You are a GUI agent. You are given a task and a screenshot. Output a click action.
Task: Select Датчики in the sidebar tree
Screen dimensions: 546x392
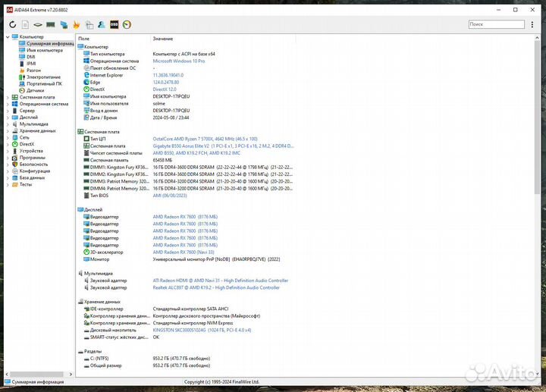(35, 90)
